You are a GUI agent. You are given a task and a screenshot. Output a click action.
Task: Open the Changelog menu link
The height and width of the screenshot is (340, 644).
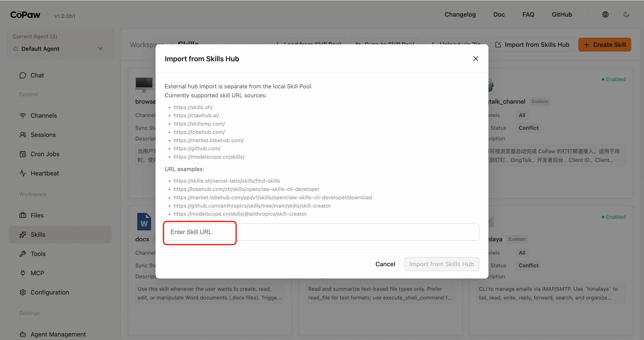point(460,14)
